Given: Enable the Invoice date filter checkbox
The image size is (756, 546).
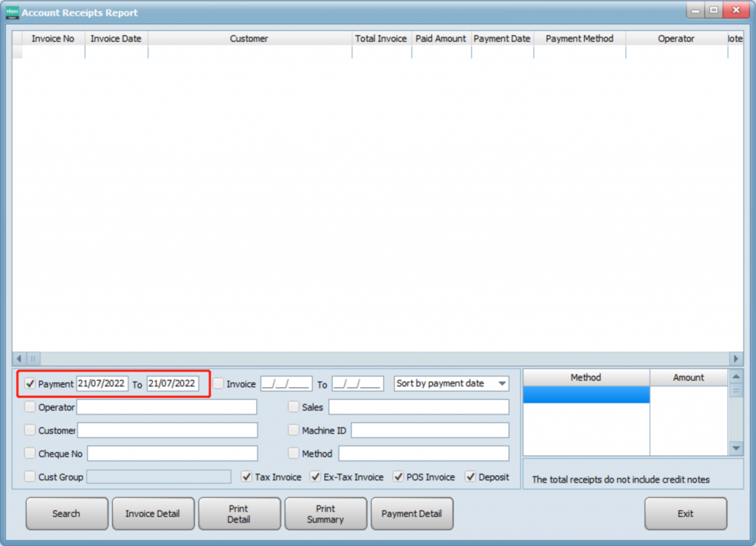Looking at the screenshot, I should tap(219, 383).
